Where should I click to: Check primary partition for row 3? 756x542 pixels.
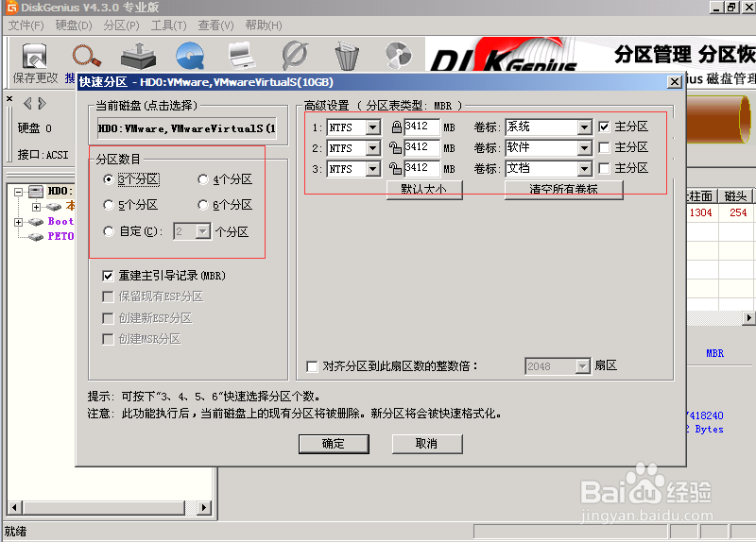pyautogui.click(x=604, y=168)
